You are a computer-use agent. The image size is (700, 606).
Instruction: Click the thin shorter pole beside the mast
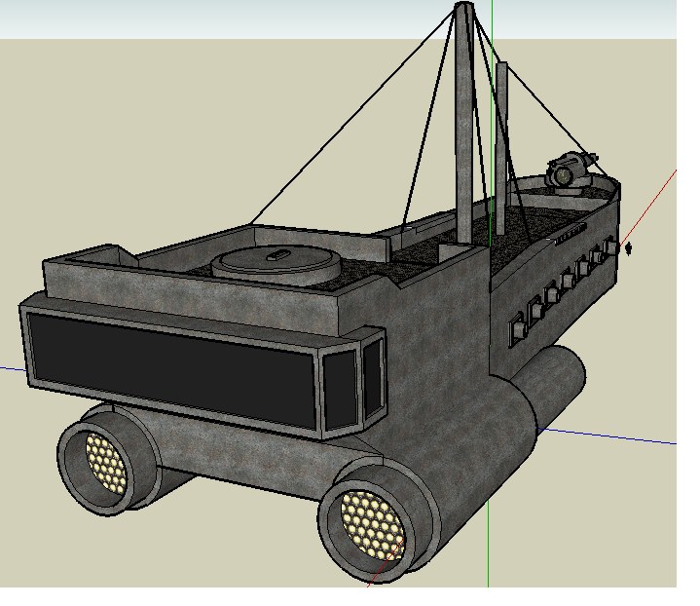tap(500, 146)
